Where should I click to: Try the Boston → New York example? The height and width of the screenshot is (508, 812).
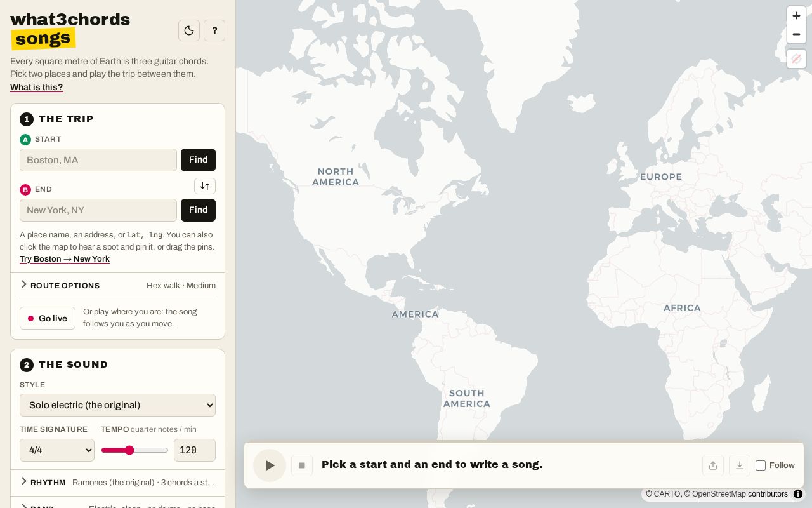point(65,259)
